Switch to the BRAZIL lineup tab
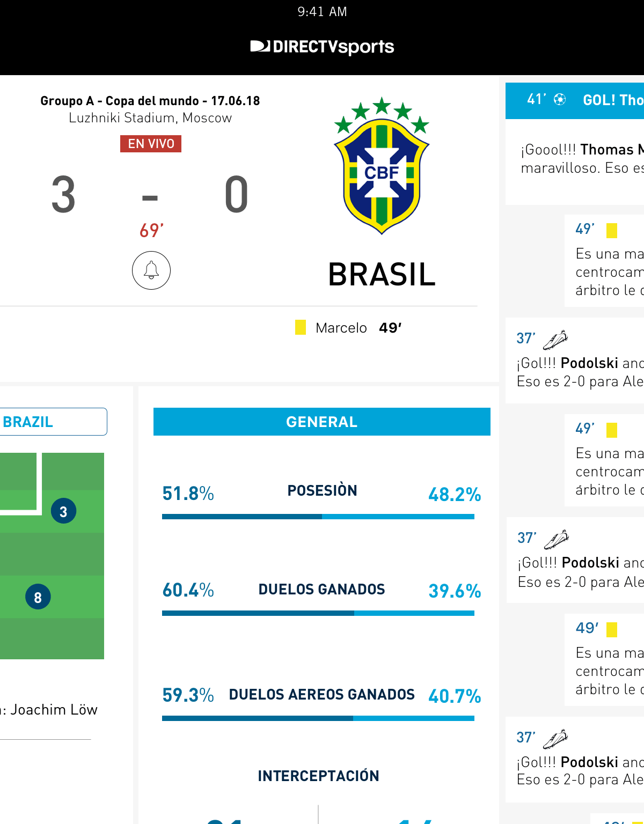Viewport: 644px width, 824px height. (x=53, y=422)
